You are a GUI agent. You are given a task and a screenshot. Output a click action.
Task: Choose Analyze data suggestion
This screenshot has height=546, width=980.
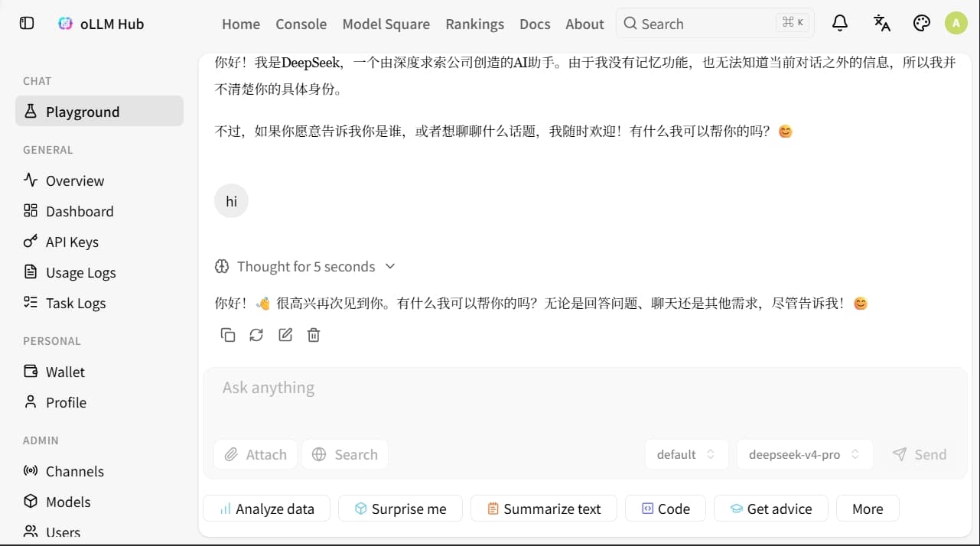(267, 509)
